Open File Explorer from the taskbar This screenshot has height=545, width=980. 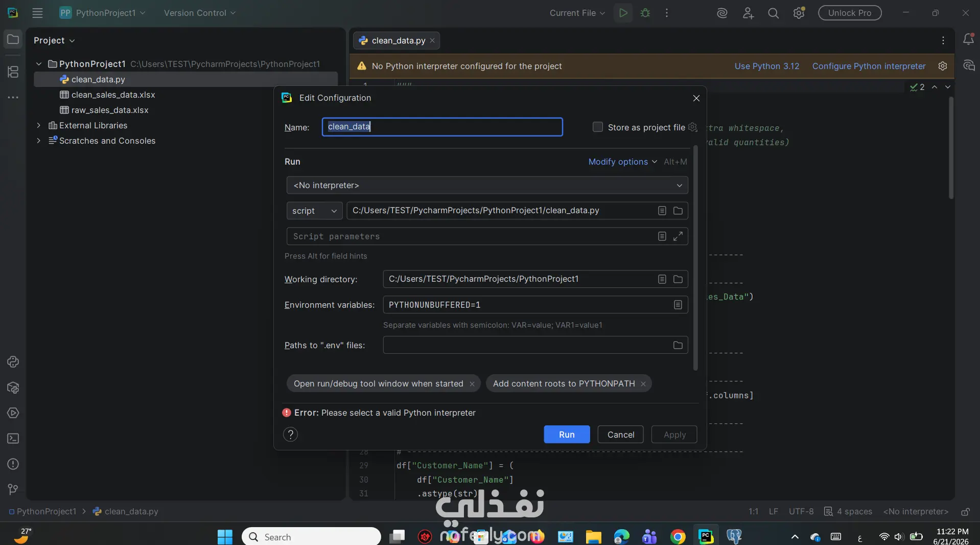point(593,537)
